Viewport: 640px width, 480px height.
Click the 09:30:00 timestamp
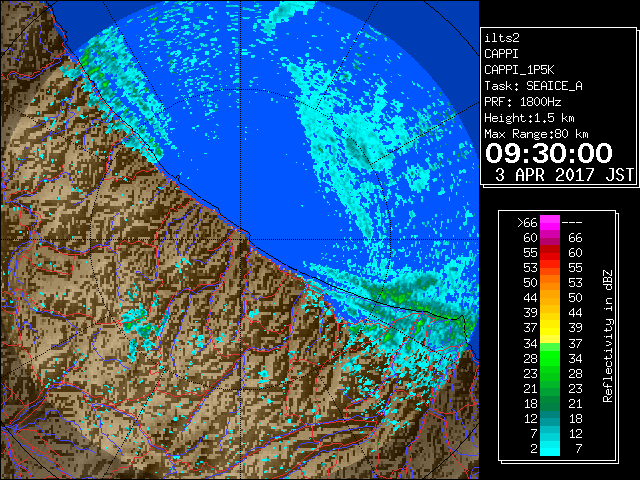(549, 153)
